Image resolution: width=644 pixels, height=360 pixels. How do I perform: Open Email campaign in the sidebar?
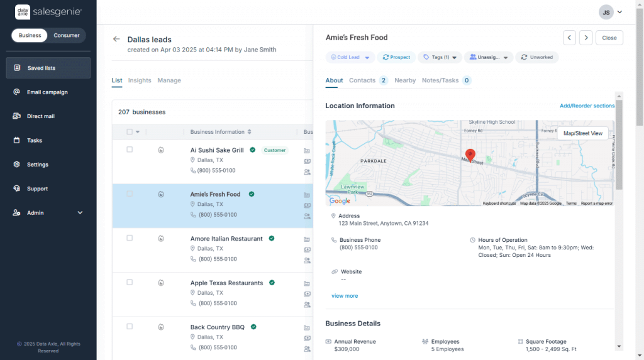click(48, 92)
